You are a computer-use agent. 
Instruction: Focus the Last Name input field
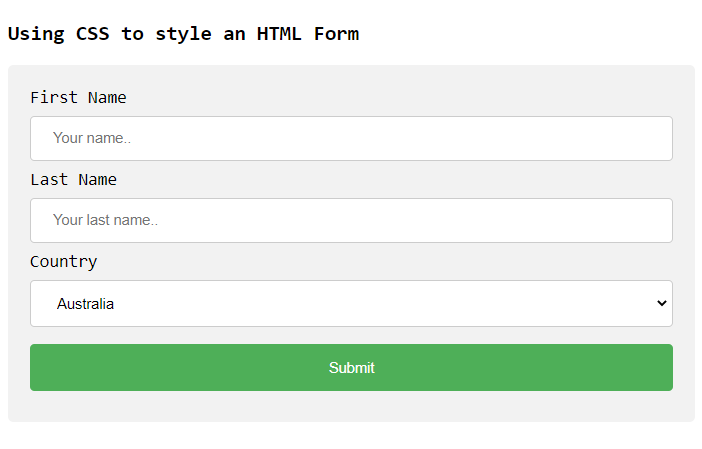point(351,220)
